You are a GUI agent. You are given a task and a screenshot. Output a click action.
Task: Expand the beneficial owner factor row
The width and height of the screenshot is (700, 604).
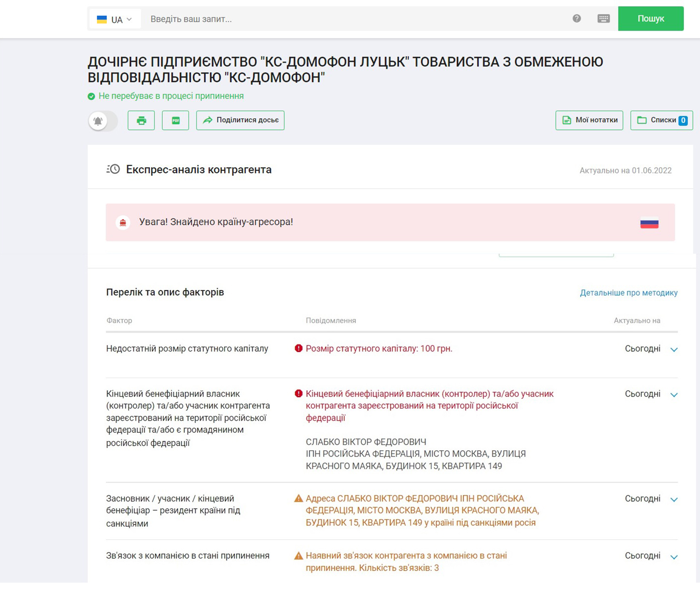[x=674, y=395]
